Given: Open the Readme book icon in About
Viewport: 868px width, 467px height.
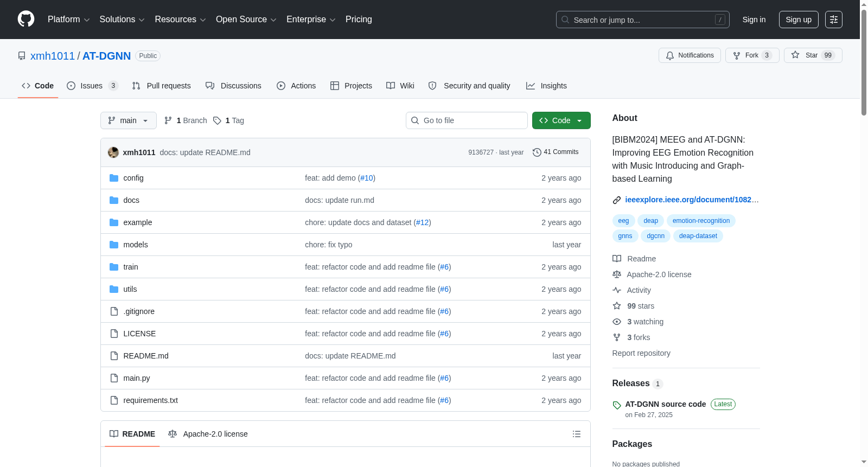Looking at the screenshot, I should pyautogui.click(x=617, y=259).
